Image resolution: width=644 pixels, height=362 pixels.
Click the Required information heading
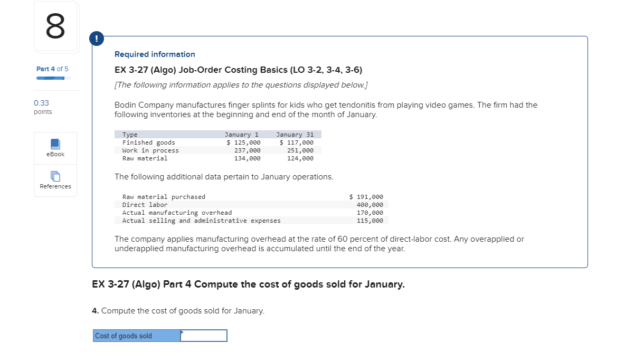point(155,54)
